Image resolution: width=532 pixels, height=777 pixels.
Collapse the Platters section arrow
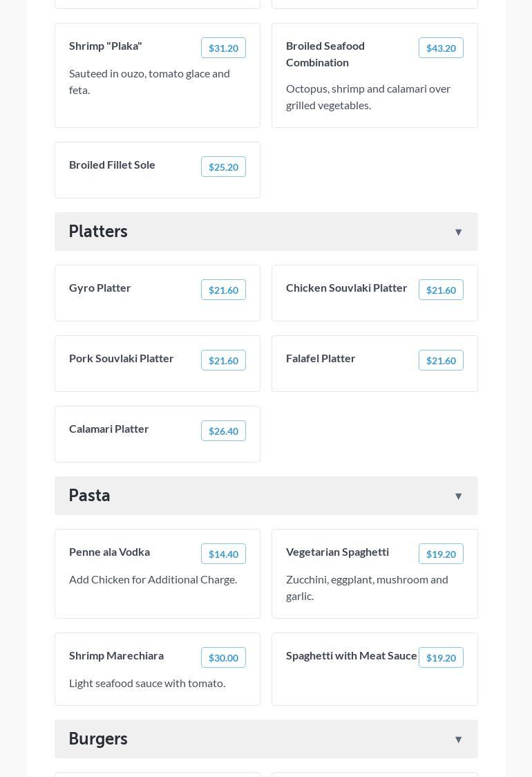coord(458,232)
